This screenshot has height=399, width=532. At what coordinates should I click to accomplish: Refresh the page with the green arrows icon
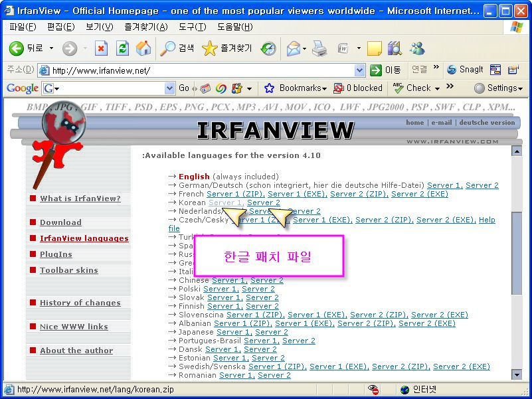pyautogui.click(x=122, y=48)
